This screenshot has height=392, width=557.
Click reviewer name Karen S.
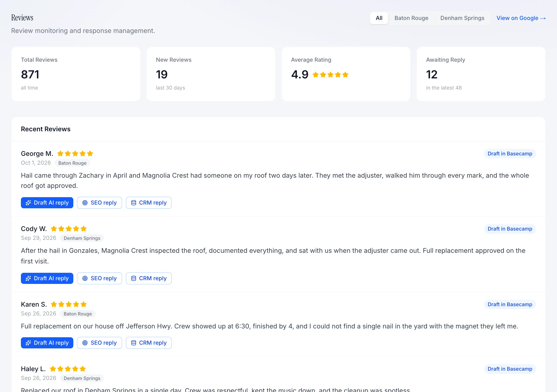point(34,305)
